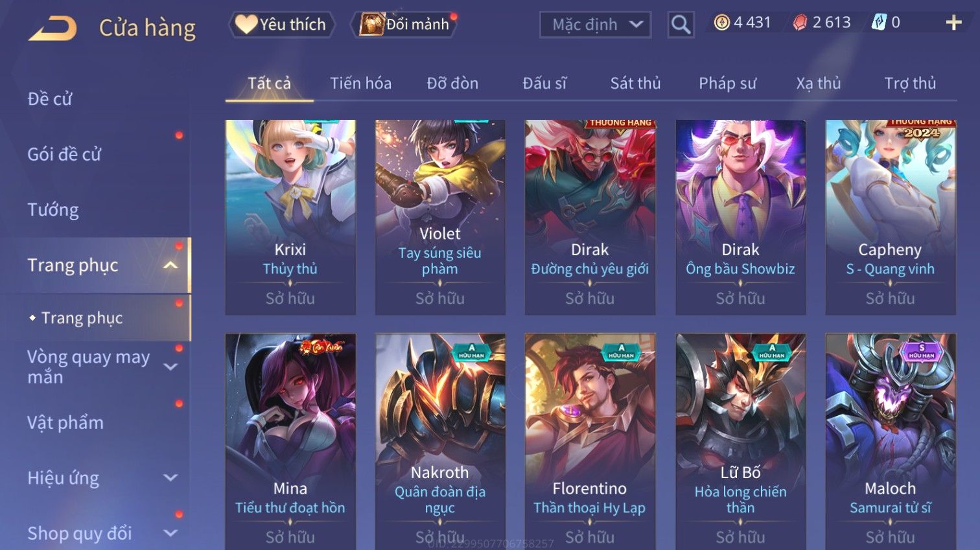Expand the Hiệu ứng section chevron
This screenshot has width=980, height=550.
coord(170,478)
